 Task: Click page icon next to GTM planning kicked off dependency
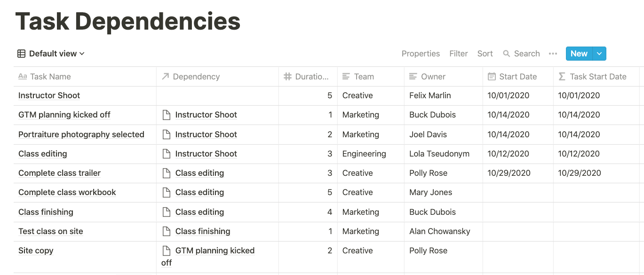[x=166, y=251]
